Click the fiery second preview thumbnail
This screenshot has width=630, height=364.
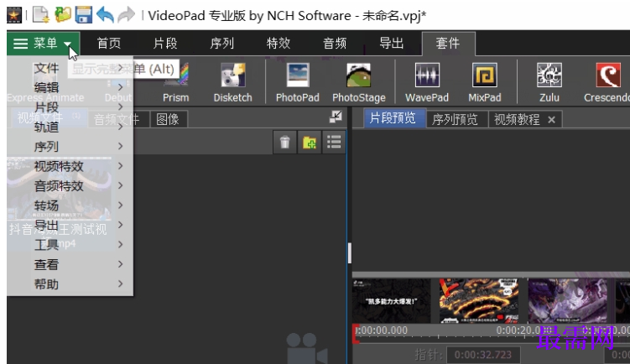click(479, 300)
